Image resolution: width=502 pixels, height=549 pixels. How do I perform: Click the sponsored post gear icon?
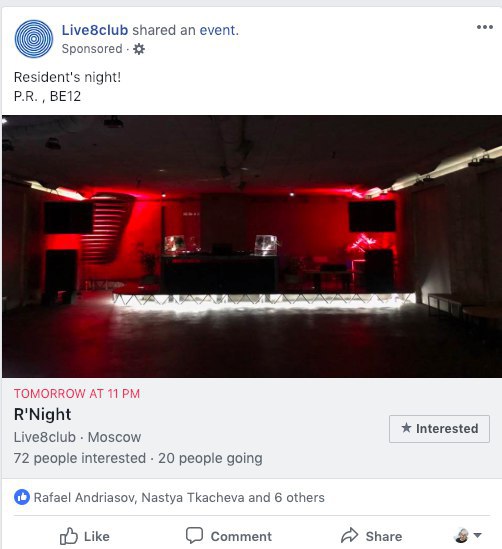139,49
